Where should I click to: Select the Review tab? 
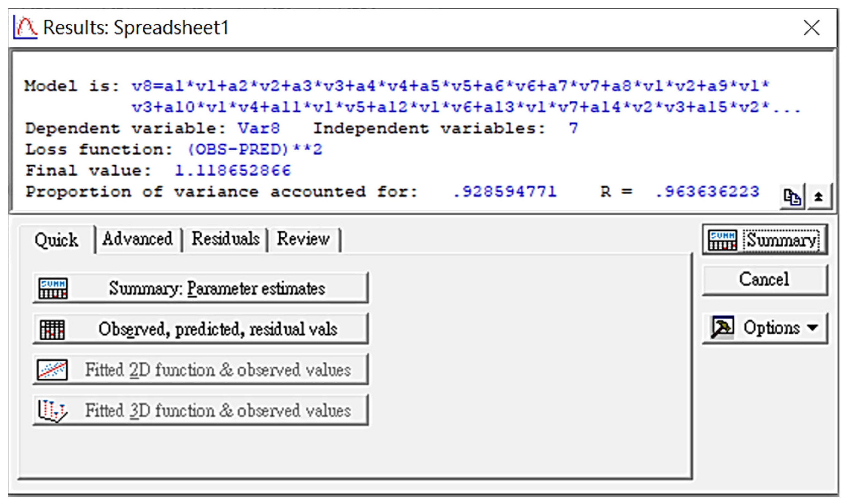(x=303, y=239)
